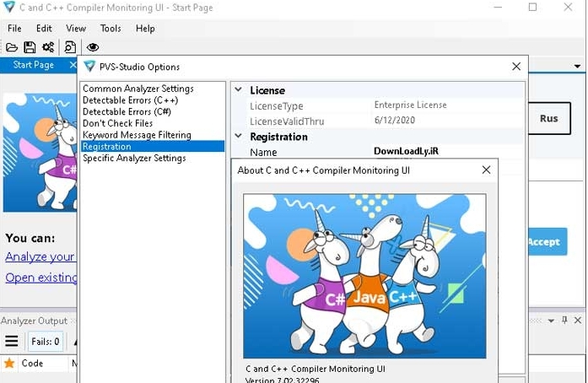The image size is (588, 383).
Task: Open file using the folder toolbar icon
Action: click(x=12, y=47)
